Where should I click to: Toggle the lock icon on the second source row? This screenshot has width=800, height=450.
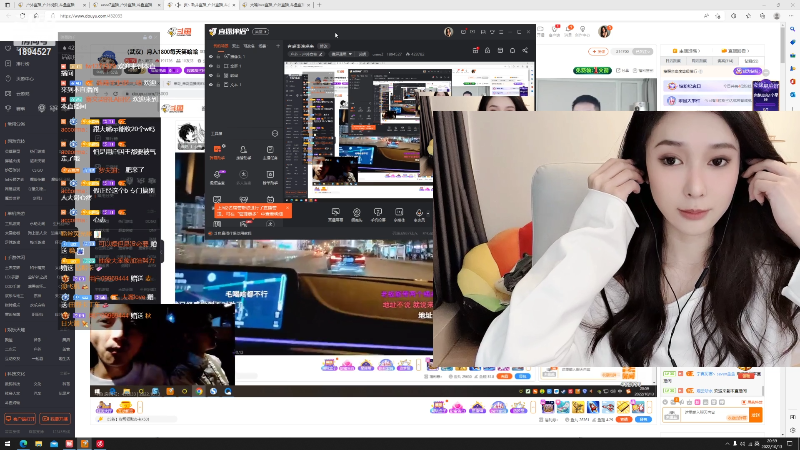218,66
